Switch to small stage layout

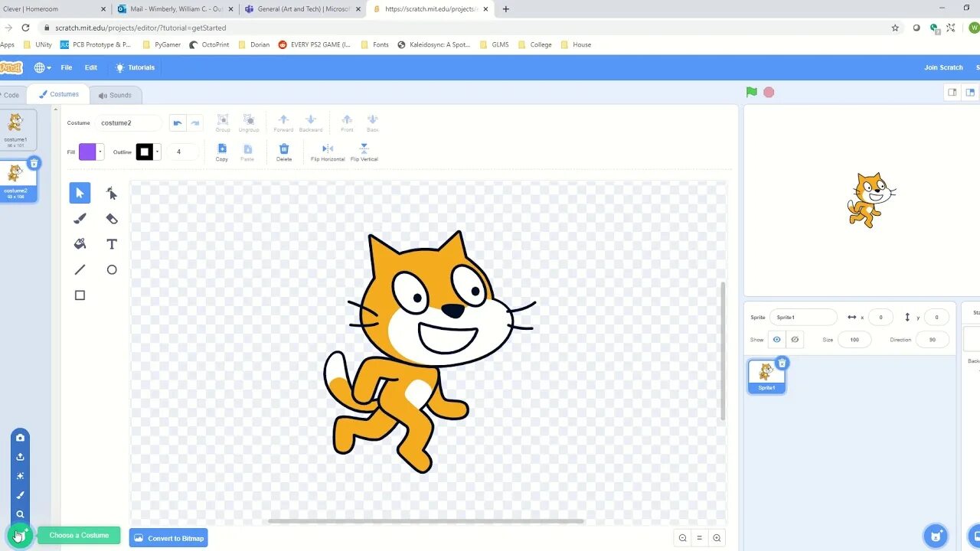[x=952, y=93]
